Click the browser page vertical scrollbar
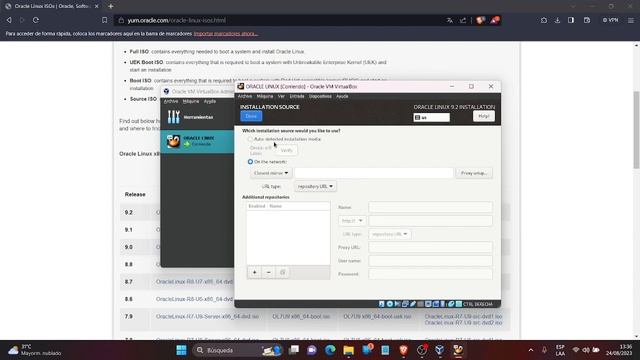Viewport: 640px width, 360px height. [636, 129]
